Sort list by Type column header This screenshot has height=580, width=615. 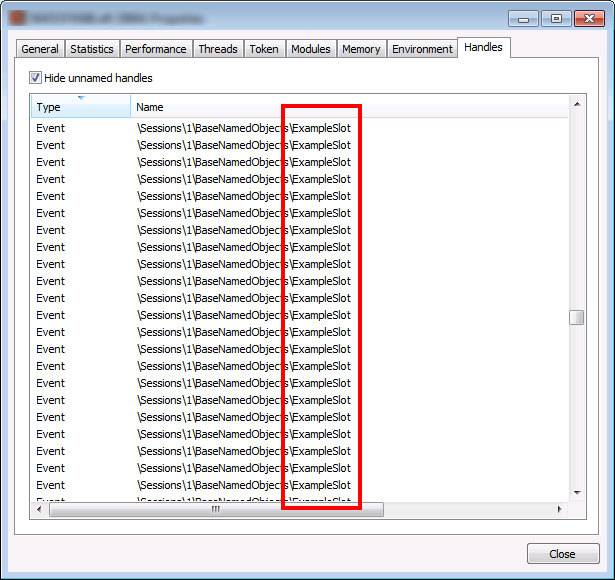[x=80, y=107]
